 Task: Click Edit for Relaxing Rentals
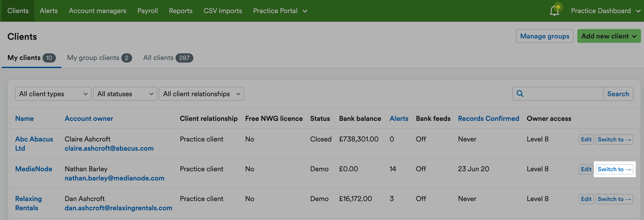(586, 199)
